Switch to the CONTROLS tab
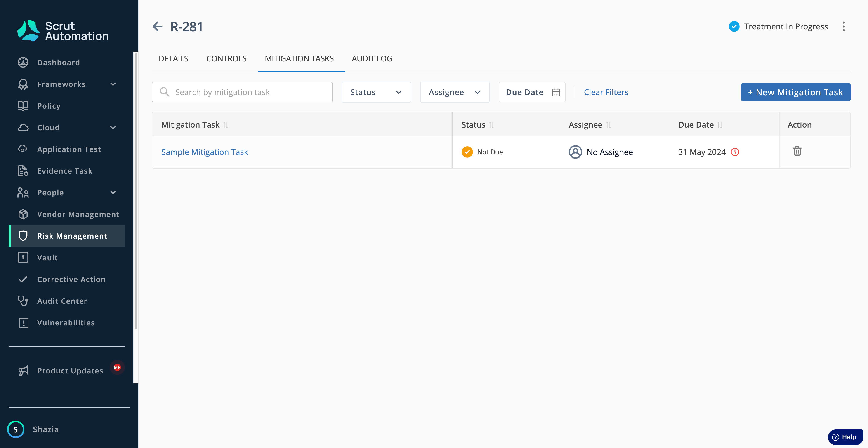 [x=226, y=58]
